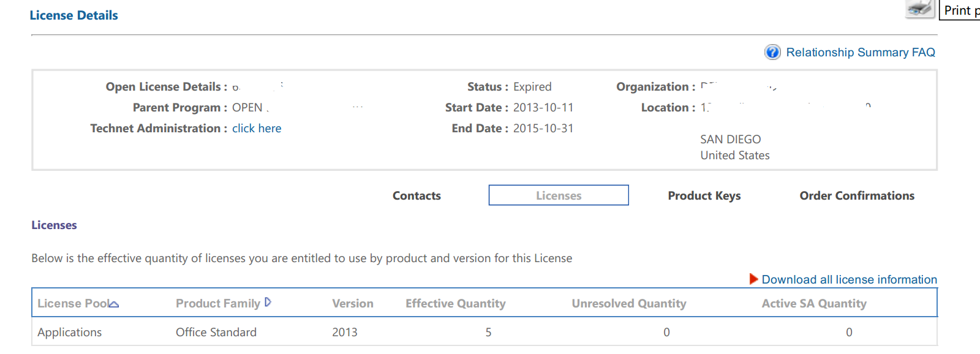The height and width of the screenshot is (354, 980).
Task: Switch to the Contacts tab
Action: pyautogui.click(x=417, y=196)
